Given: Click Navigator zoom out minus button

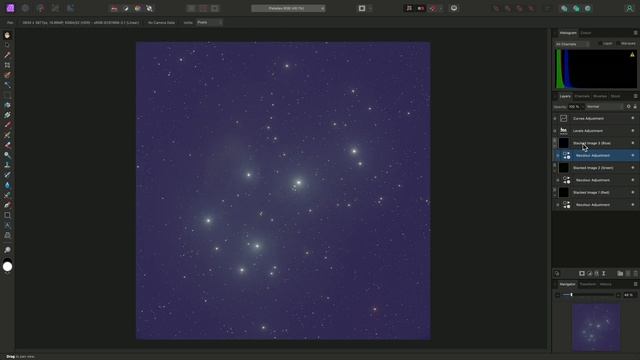Looking at the screenshot, I should 558,295.
